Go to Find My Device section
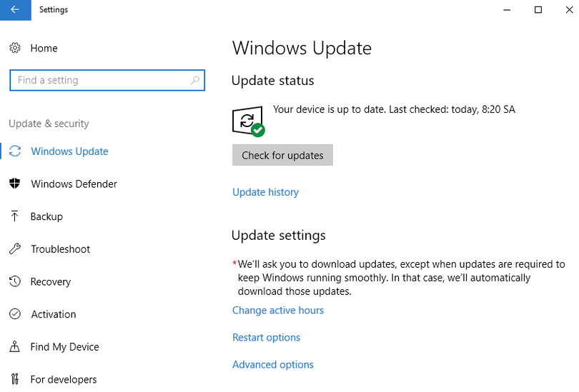Viewport: 579px width, 392px height. point(64,347)
